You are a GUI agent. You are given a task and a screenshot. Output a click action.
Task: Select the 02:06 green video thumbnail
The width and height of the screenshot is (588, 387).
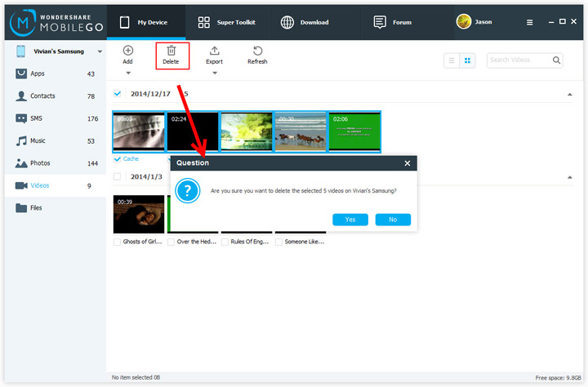(354, 131)
